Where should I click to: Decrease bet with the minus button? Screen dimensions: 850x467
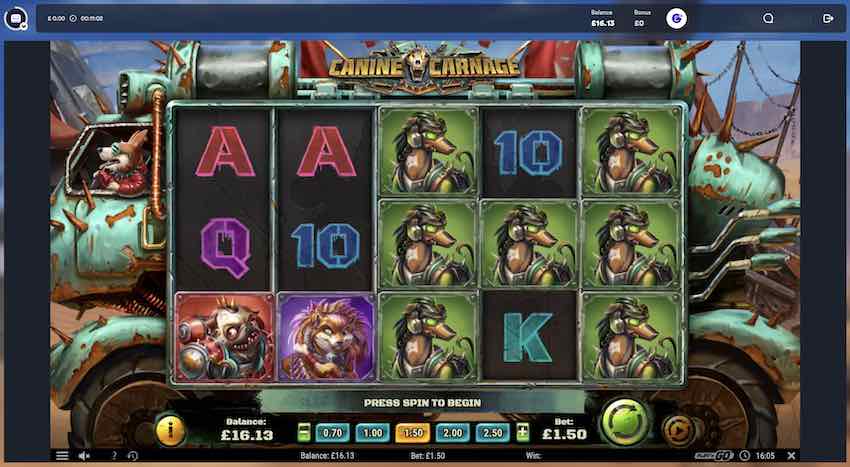point(304,432)
